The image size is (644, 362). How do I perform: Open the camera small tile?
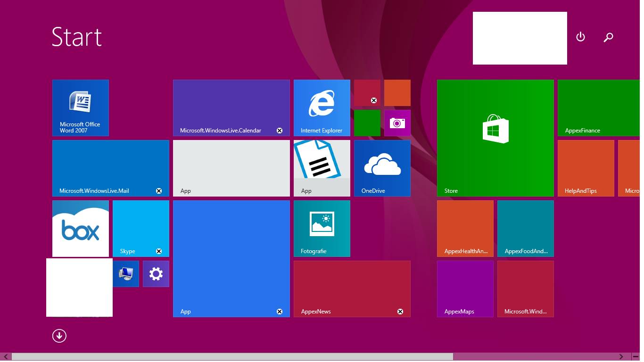tap(397, 123)
